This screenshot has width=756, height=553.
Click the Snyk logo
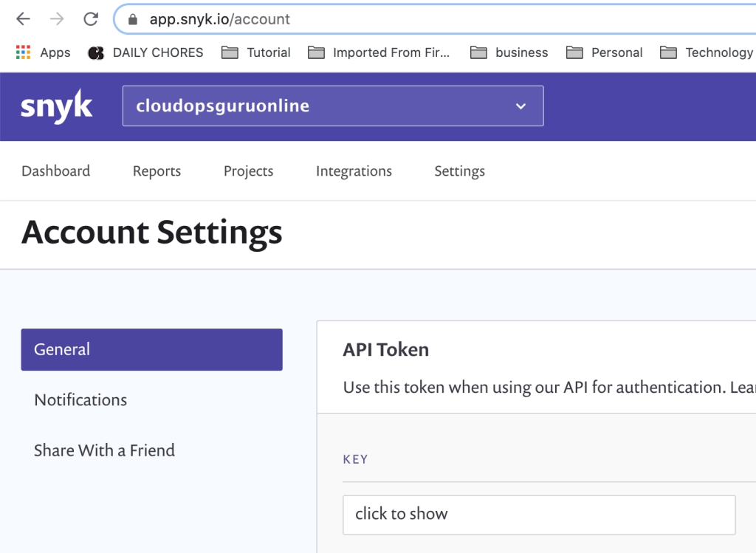(x=56, y=106)
